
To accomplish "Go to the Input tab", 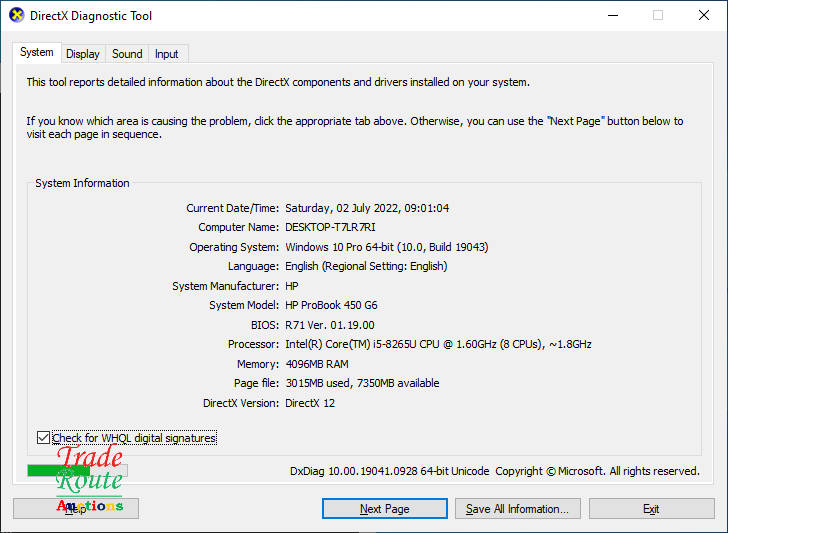I will point(167,54).
